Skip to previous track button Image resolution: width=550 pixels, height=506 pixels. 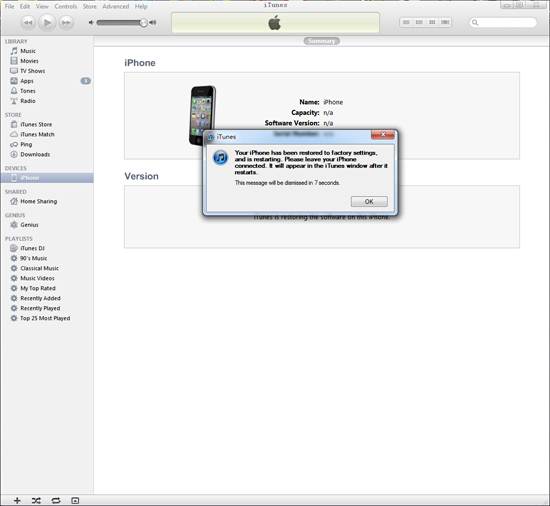[x=28, y=23]
